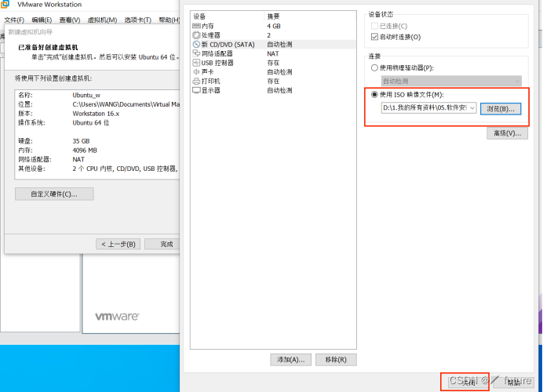Select the printer device icon

pos(196,82)
